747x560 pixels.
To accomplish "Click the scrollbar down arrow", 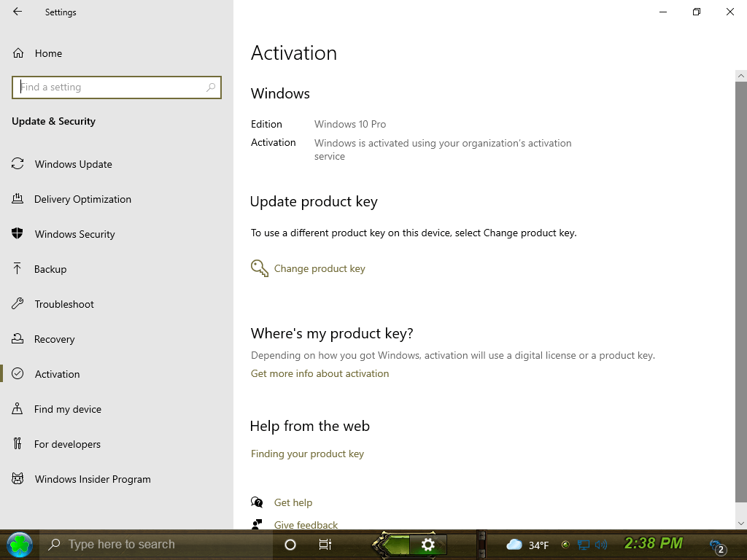I will pos(741,524).
